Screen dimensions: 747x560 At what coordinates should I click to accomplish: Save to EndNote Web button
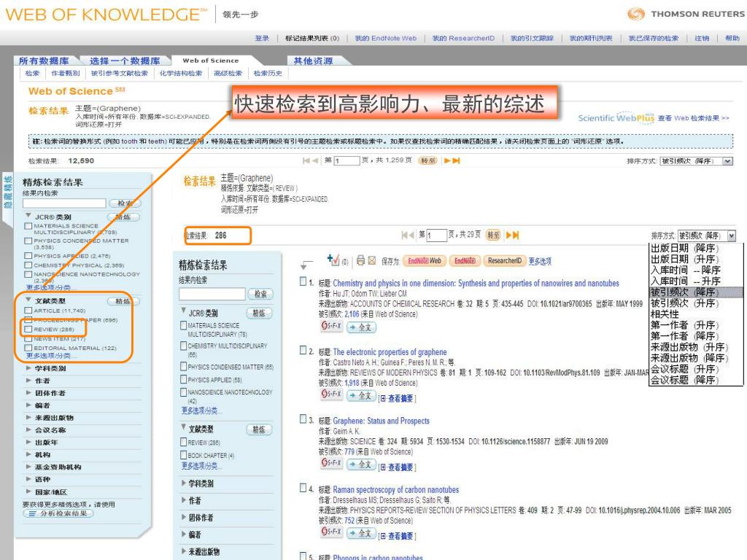pyautogui.click(x=425, y=261)
